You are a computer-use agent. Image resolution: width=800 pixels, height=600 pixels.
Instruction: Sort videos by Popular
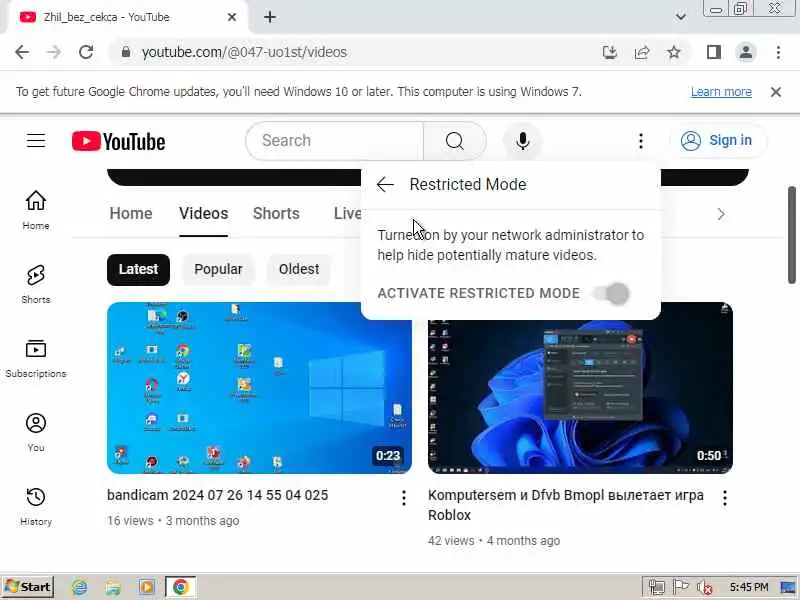pyautogui.click(x=218, y=269)
